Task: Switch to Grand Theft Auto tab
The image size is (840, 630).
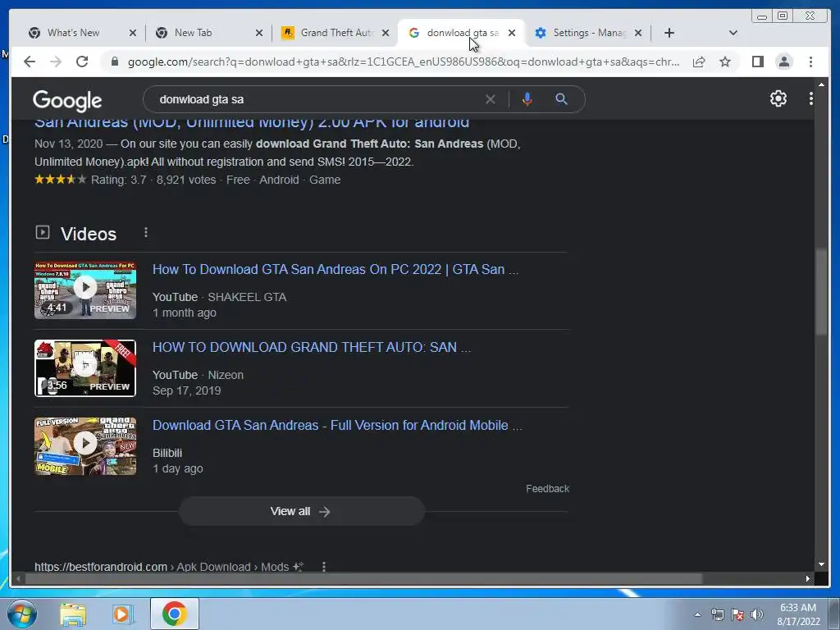Action: pyautogui.click(x=337, y=33)
